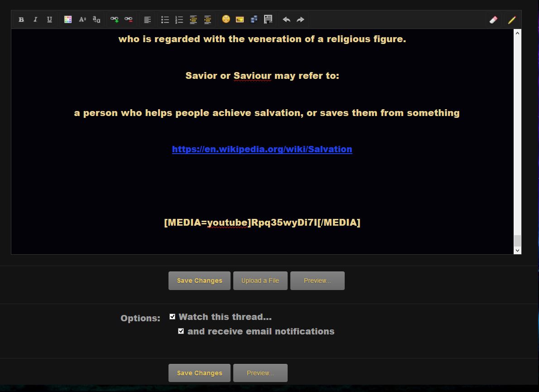
Task: Click the editor scrollbar down arrow
Action: pos(517,250)
